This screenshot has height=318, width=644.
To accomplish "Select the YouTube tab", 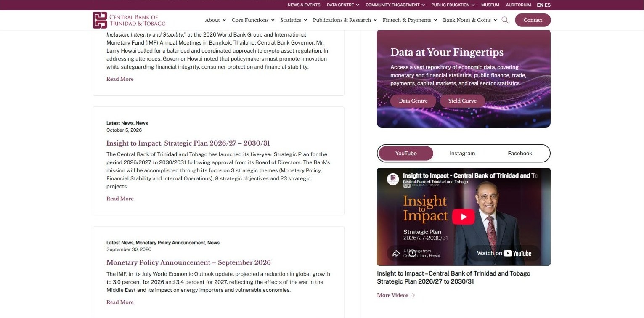I will (406, 154).
